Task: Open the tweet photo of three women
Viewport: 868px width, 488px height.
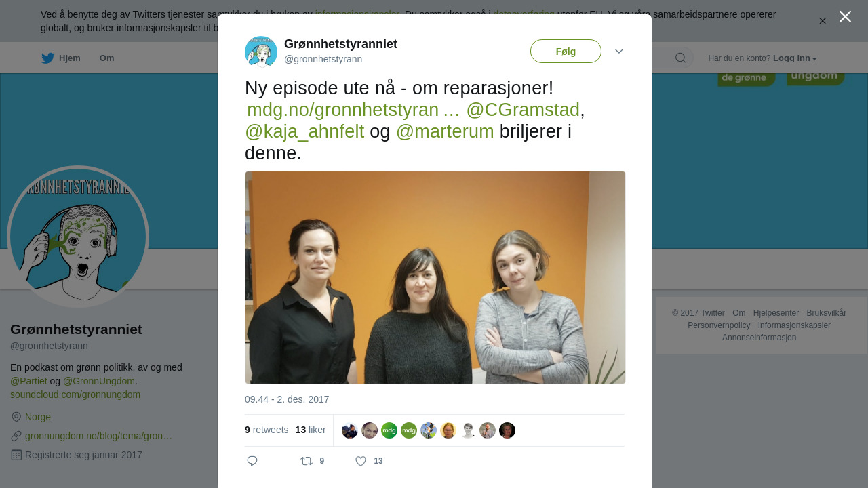Action: pos(435,277)
